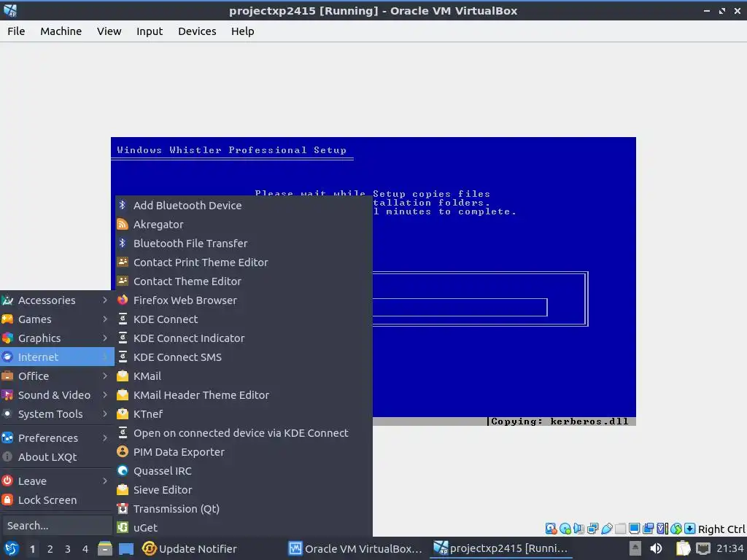Click the VirtualBox audio status icon
747x560 pixels.
pyautogui.click(x=578, y=529)
